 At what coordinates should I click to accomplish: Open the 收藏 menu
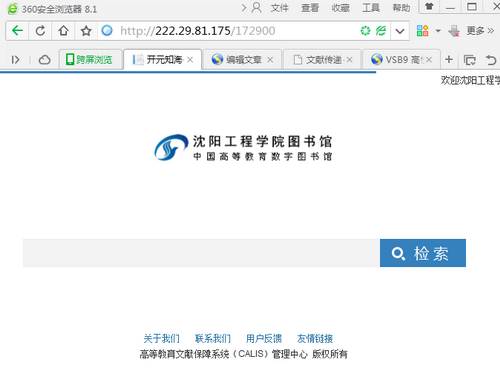click(x=340, y=8)
